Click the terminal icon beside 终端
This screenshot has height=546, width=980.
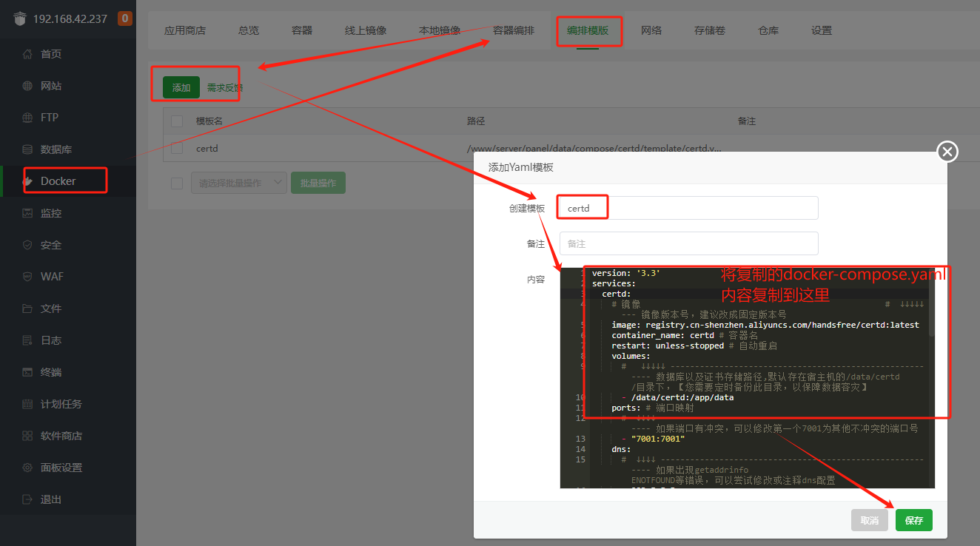[27, 372]
